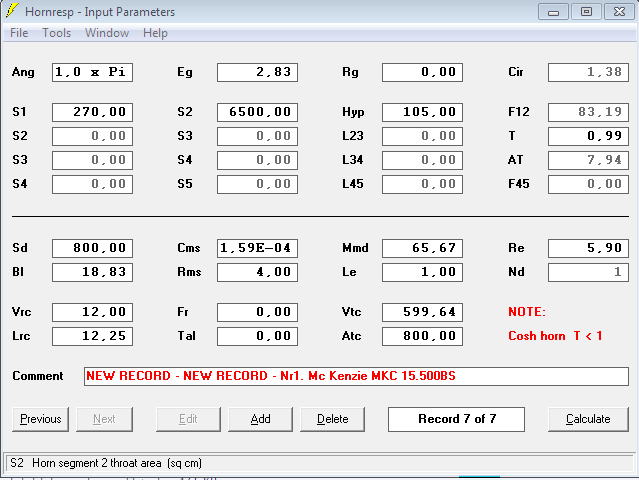Screen dimensions: 639x480
Task: Click the red 'NOTE:' text
Action: [x=527, y=312]
